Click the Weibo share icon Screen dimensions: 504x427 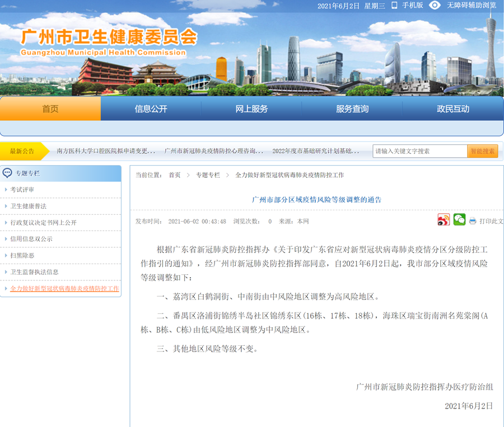(x=444, y=220)
